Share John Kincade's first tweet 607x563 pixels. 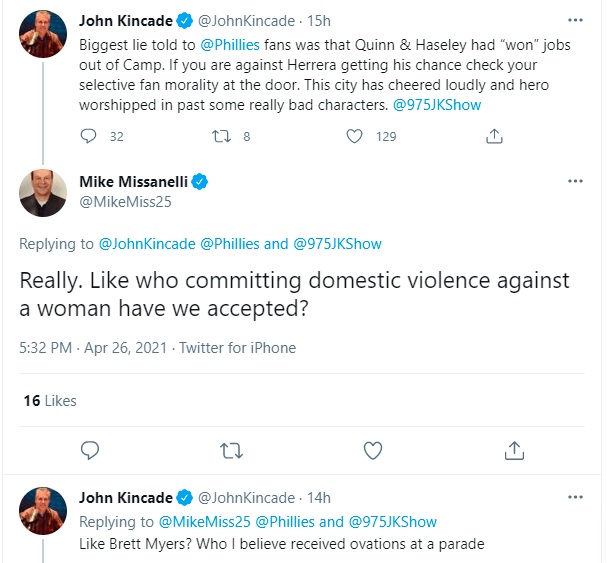pyautogui.click(x=493, y=136)
